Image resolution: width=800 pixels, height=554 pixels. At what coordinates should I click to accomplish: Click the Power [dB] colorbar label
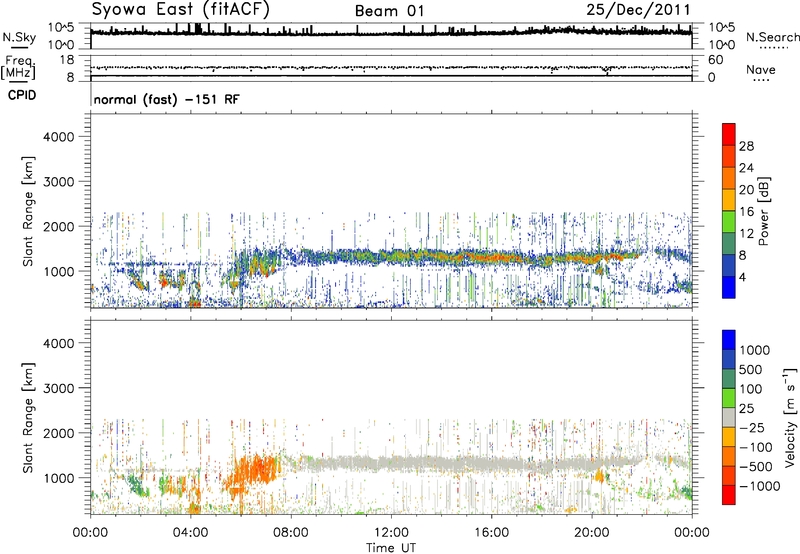[763, 211]
